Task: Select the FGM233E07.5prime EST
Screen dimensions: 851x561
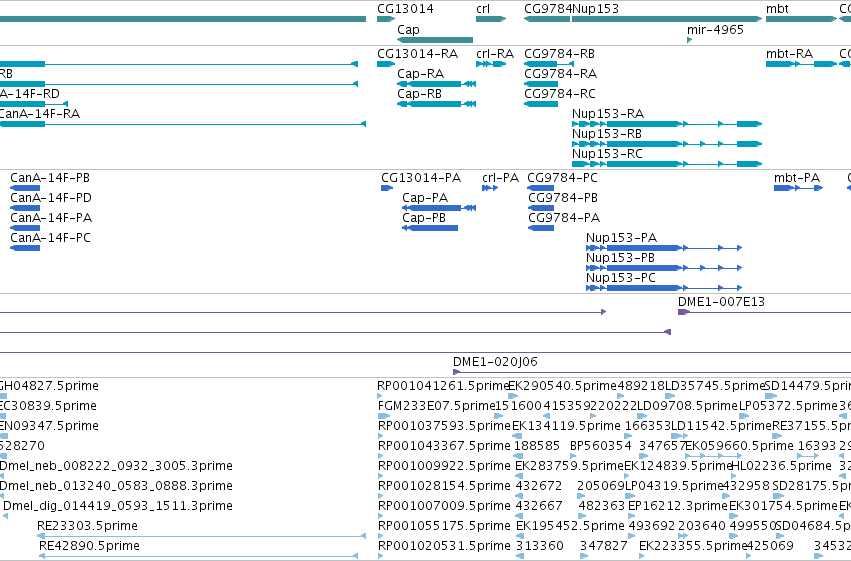Action: (383, 416)
